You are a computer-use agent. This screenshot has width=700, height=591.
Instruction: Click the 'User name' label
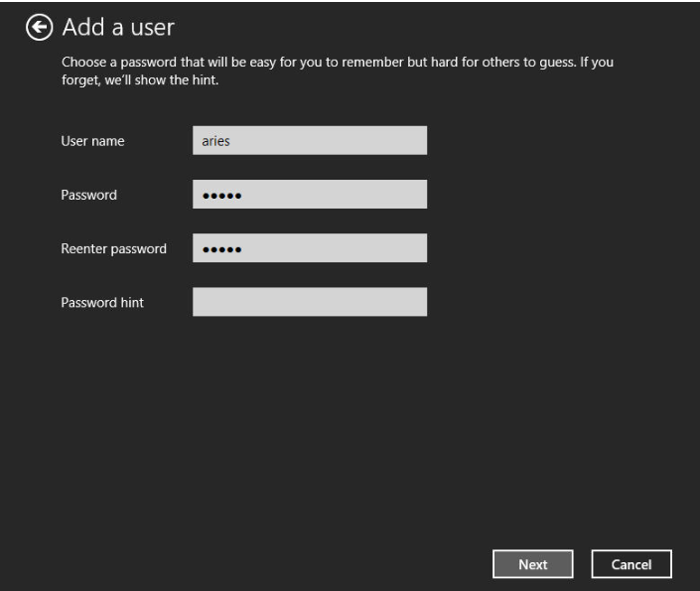coord(93,141)
